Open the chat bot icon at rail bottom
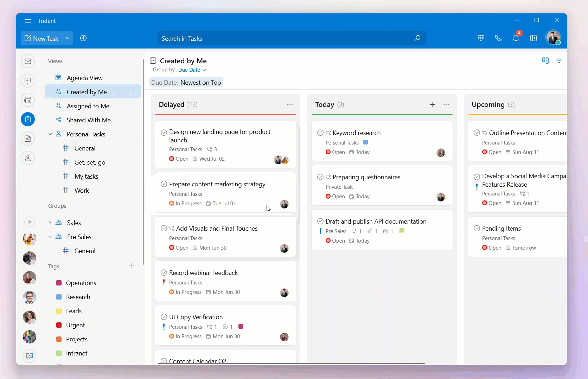This screenshot has width=588, height=379. coord(30,356)
